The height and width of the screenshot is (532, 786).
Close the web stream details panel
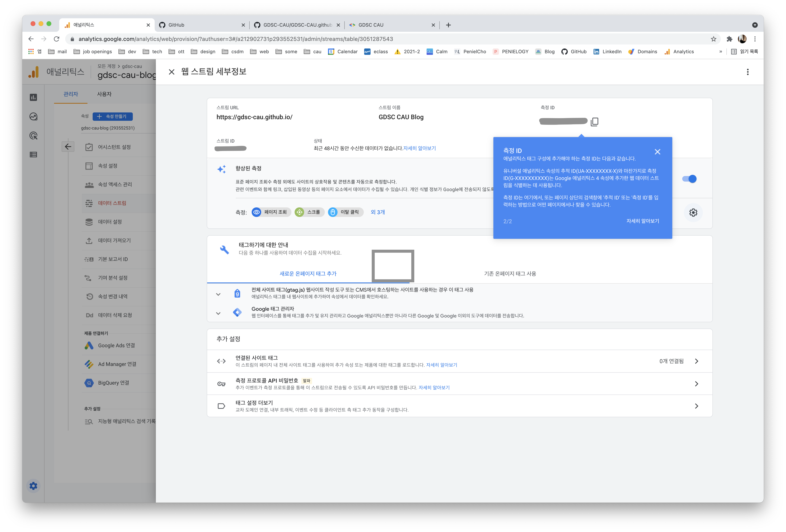[x=172, y=72]
